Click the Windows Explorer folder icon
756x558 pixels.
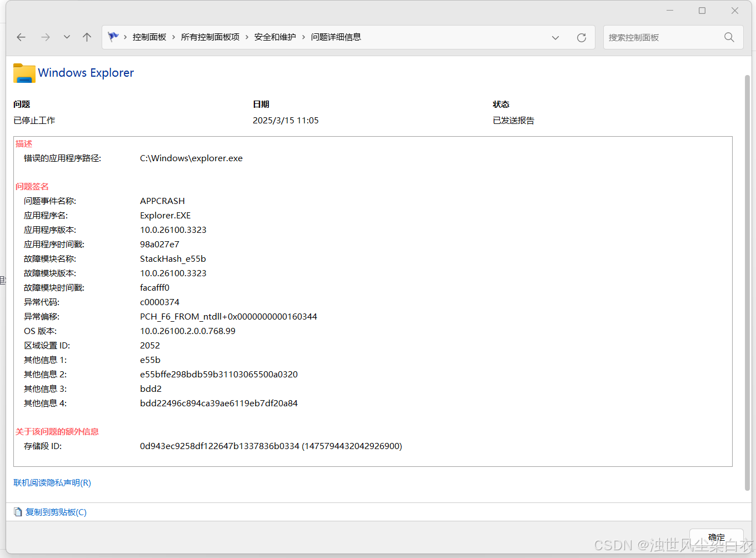24,73
